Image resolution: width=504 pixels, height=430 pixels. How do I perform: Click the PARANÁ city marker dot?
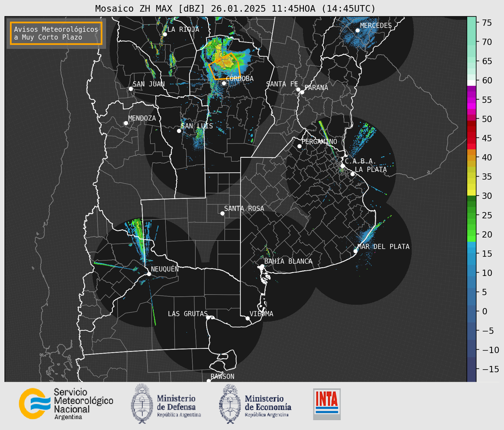point(302,92)
